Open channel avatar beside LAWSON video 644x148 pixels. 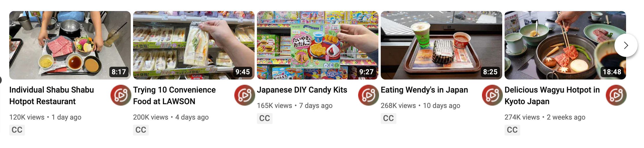point(244,95)
